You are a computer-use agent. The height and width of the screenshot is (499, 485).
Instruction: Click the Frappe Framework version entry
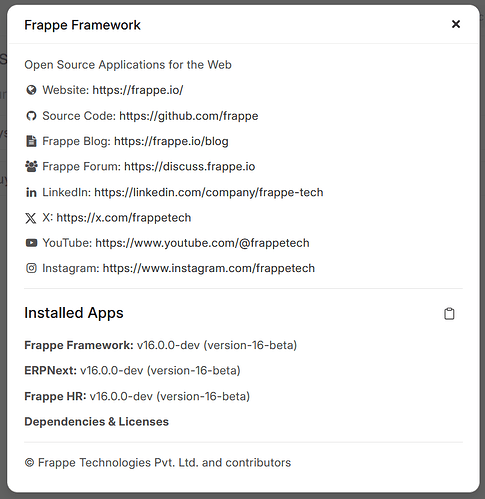click(x=161, y=345)
